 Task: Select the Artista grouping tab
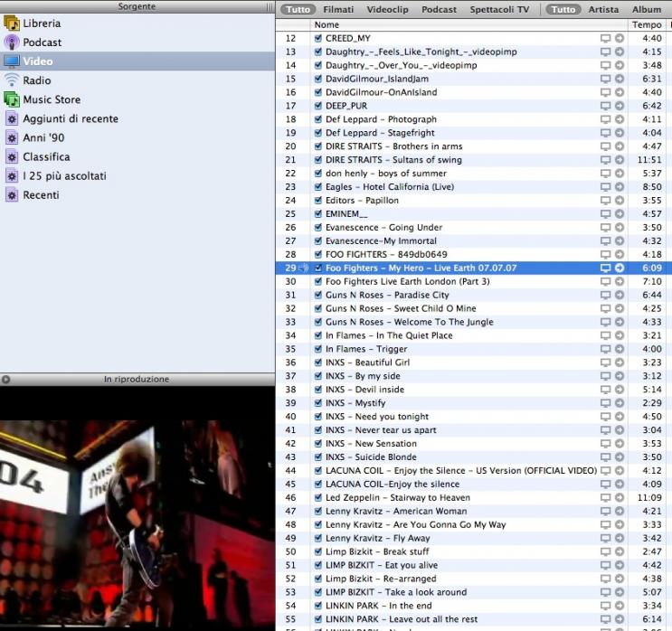pyautogui.click(x=603, y=9)
